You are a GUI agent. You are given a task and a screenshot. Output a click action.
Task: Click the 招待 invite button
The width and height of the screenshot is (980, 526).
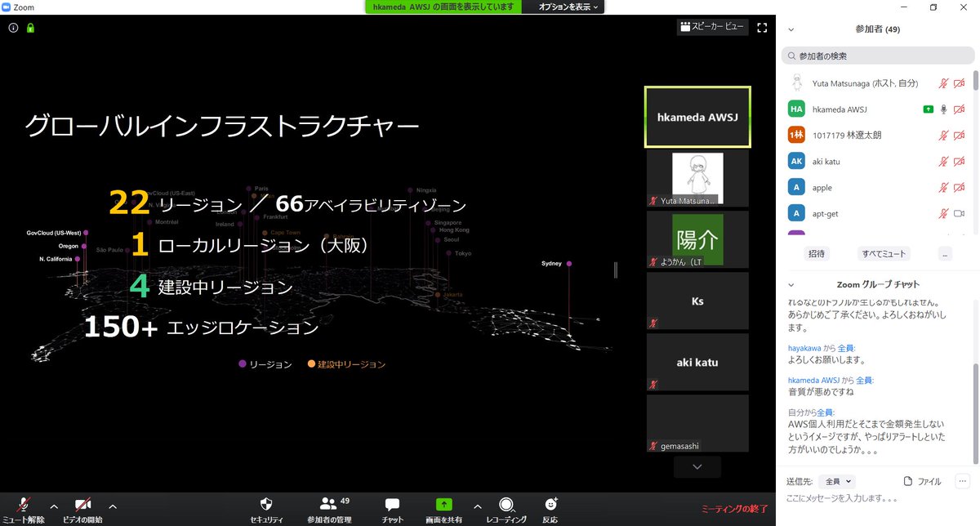816,253
